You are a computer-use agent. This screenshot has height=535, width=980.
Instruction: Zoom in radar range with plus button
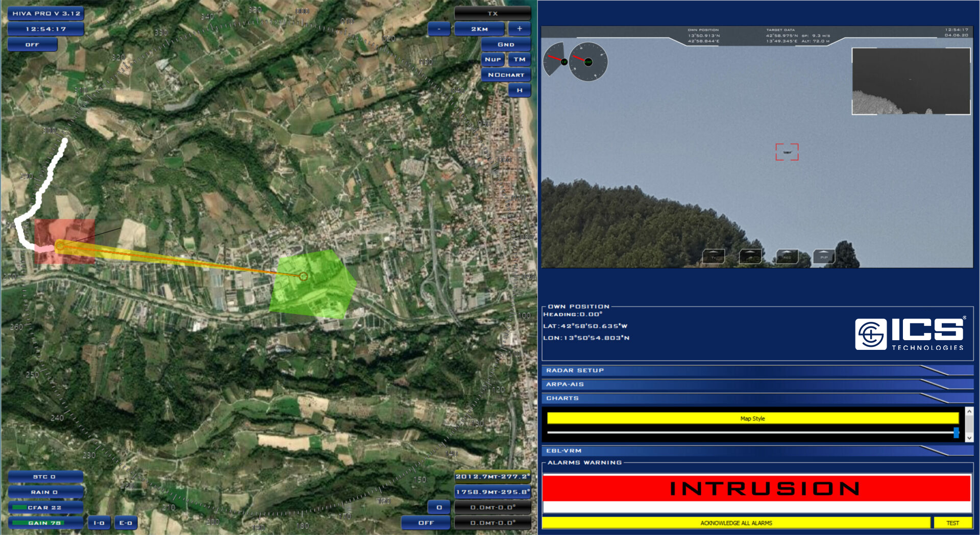point(520,29)
